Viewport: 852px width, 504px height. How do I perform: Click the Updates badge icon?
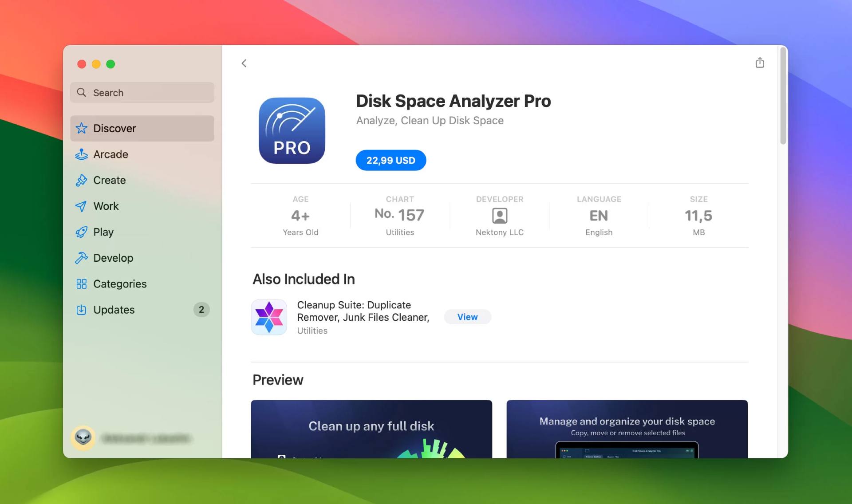(201, 310)
